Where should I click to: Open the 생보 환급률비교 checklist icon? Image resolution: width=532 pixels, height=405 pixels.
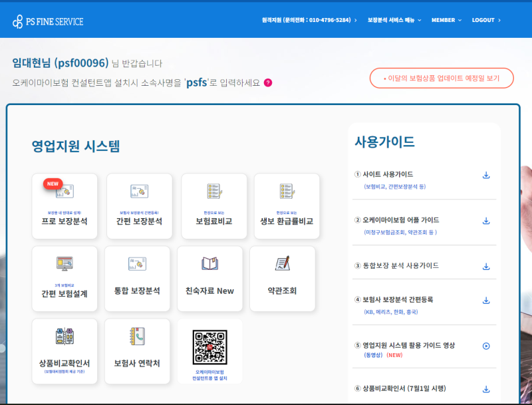coord(287,191)
